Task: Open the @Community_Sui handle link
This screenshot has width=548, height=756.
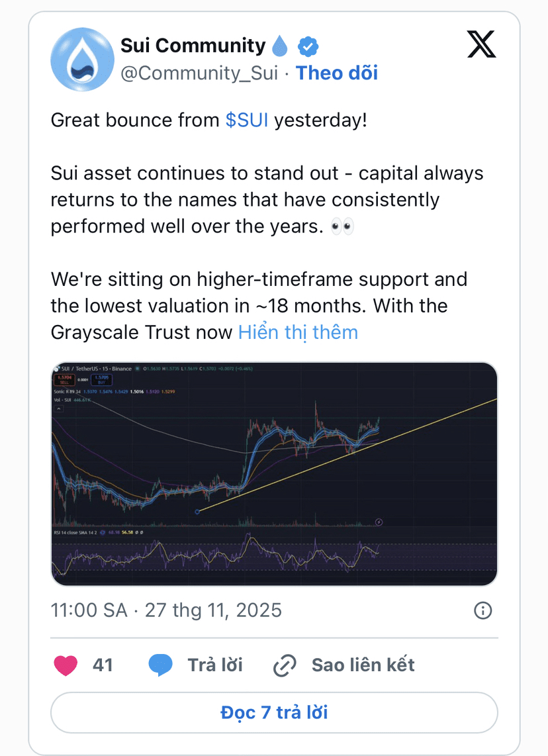Action: 199,73
